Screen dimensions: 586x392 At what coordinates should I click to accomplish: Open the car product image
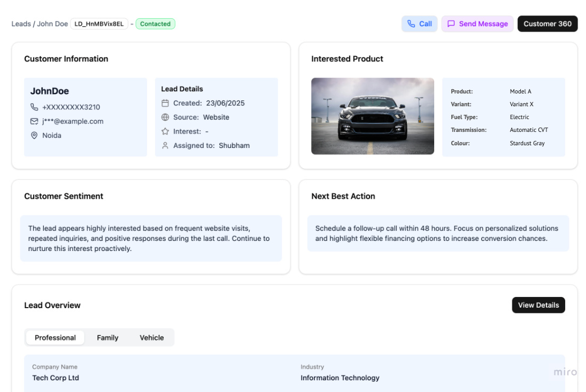[372, 116]
